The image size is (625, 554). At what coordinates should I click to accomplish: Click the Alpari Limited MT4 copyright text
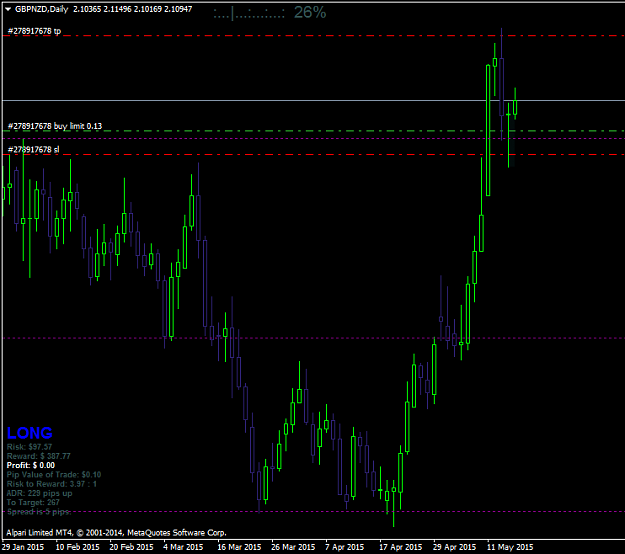coord(116,533)
